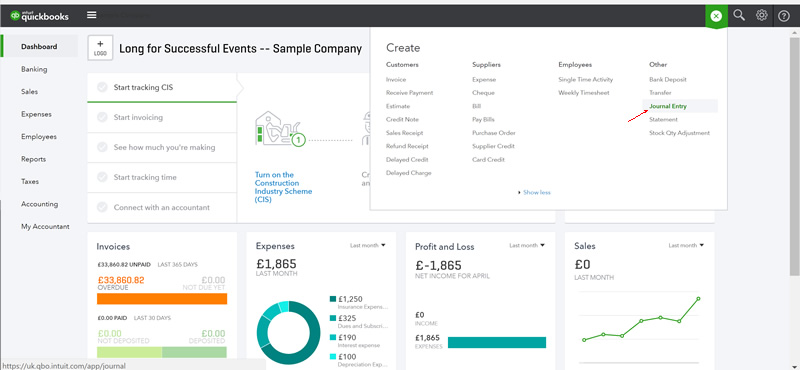Click the QuickBooks logo
The image size is (800, 370).
pyautogui.click(x=39, y=16)
